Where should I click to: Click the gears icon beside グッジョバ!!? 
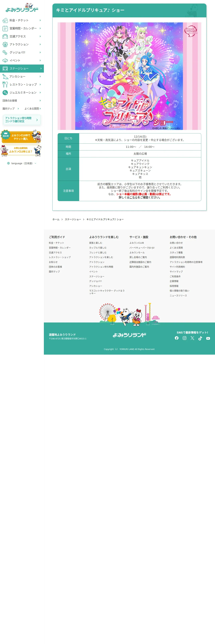click(x=5, y=52)
